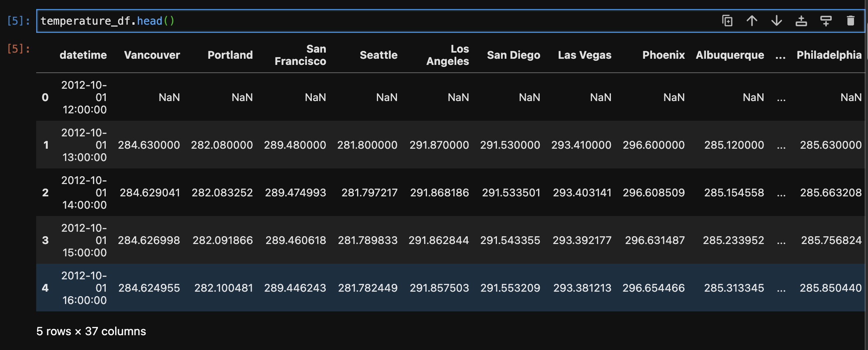This screenshot has height=350, width=868.
Task: Delete this cell with the trash icon
Action: (851, 21)
